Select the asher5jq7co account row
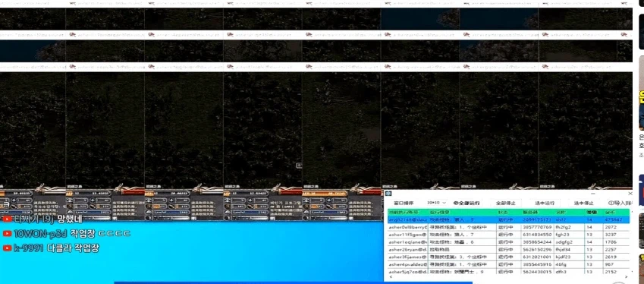 (508, 272)
